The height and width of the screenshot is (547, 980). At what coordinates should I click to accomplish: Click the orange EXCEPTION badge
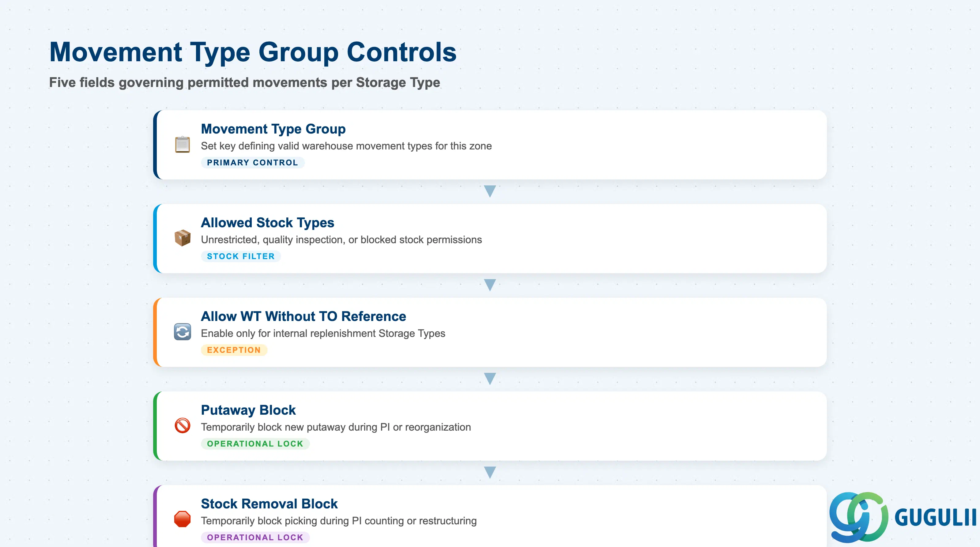pos(234,350)
